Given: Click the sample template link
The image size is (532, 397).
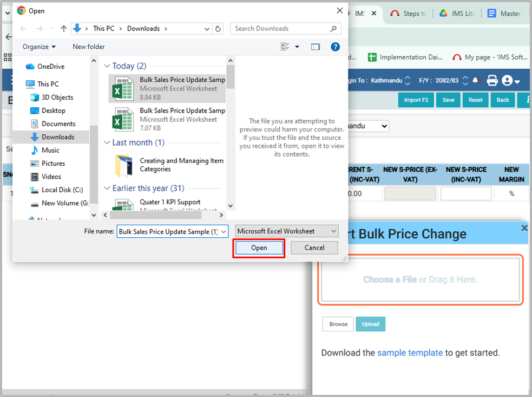Looking at the screenshot, I should (x=410, y=353).
